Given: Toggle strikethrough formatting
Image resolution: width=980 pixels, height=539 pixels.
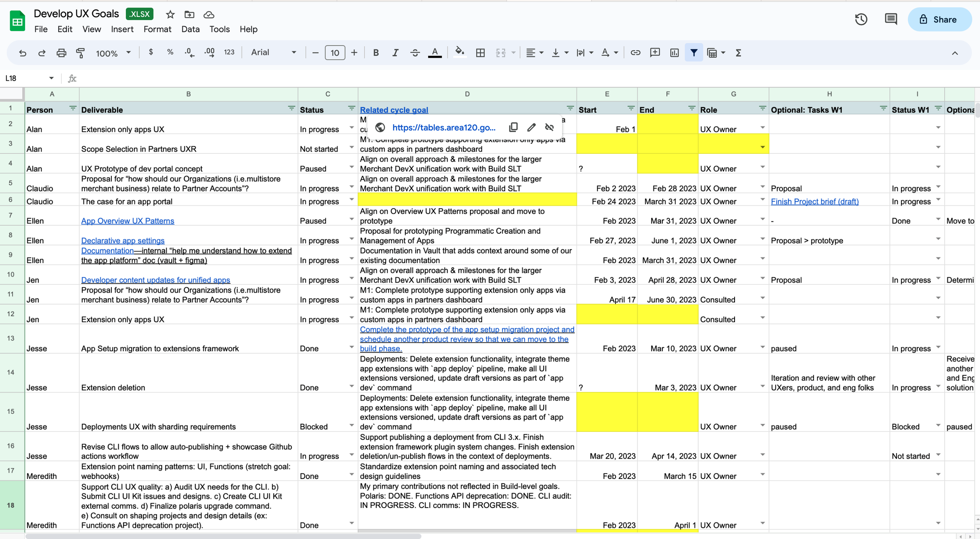Looking at the screenshot, I should click(415, 53).
